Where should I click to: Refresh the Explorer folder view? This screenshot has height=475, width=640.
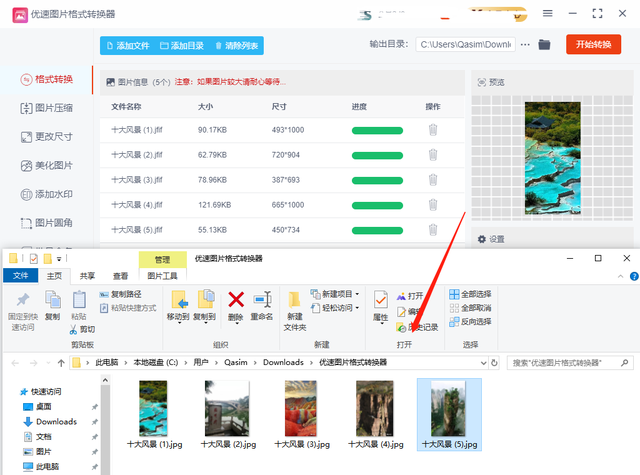pyautogui.click(x=494, y=363)
